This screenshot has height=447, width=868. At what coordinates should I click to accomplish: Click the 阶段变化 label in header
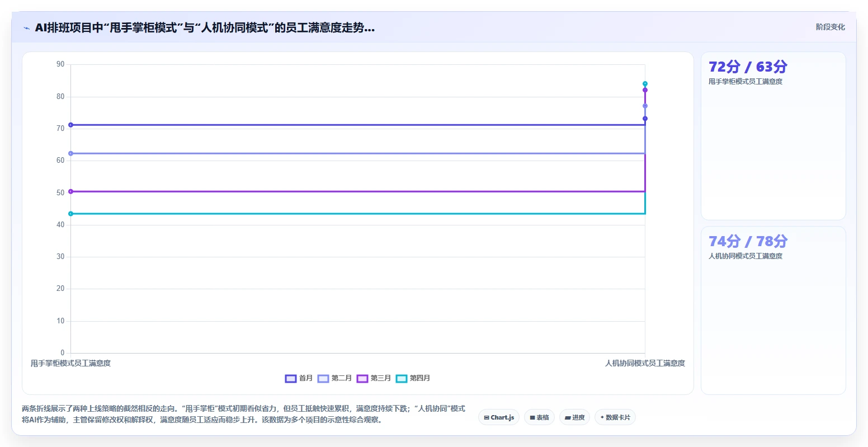pyautogui.click(x=831, y=27)
